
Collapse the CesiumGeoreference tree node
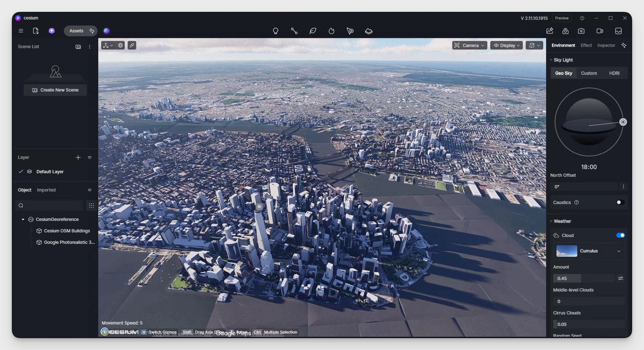click(x=23, y=220)
